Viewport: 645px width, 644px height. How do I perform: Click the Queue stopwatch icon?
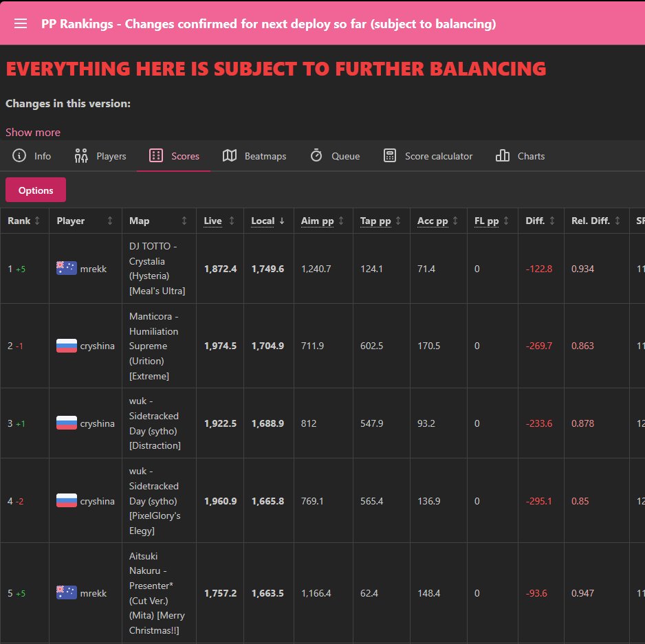pyautogui.click(x=316, y=156)
